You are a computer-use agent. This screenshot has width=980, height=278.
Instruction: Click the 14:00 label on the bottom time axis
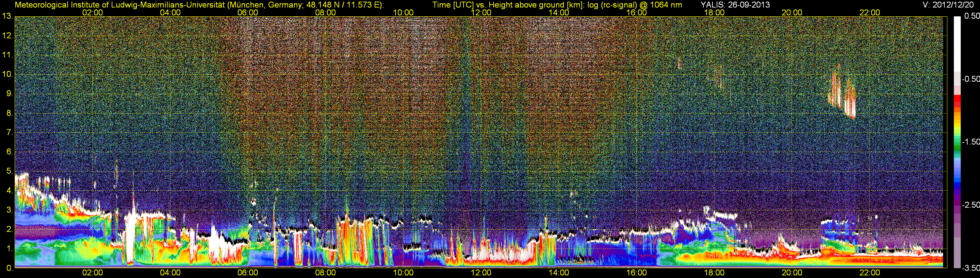click(x=559, y=273)
